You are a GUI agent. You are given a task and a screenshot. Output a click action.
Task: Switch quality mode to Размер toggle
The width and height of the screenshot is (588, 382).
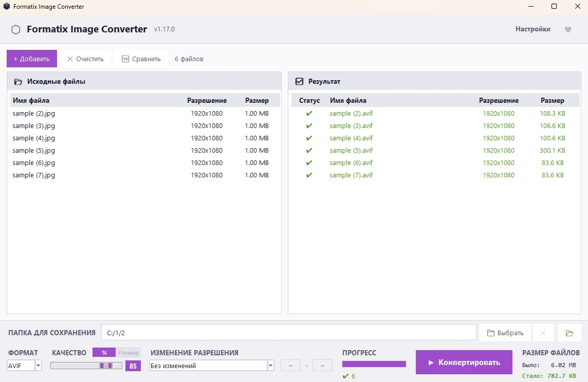128,353
